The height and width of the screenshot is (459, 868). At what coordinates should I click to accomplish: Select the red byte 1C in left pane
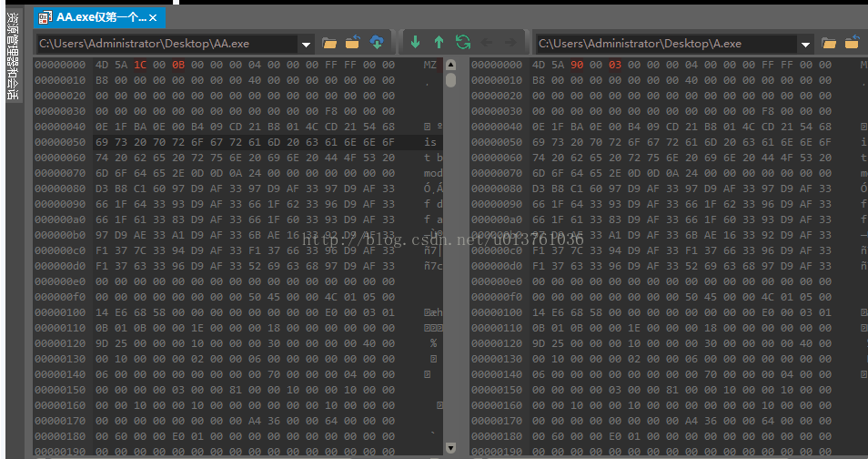(141, 65)
